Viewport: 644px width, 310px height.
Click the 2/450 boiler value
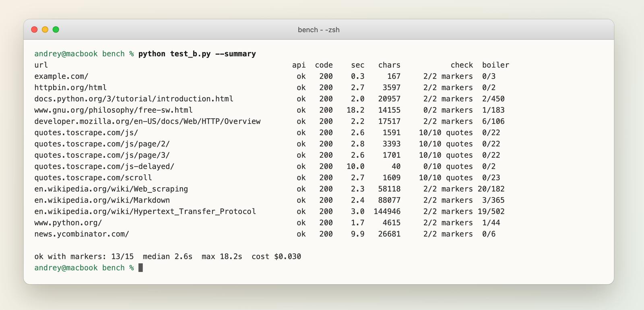click(493, 99)
